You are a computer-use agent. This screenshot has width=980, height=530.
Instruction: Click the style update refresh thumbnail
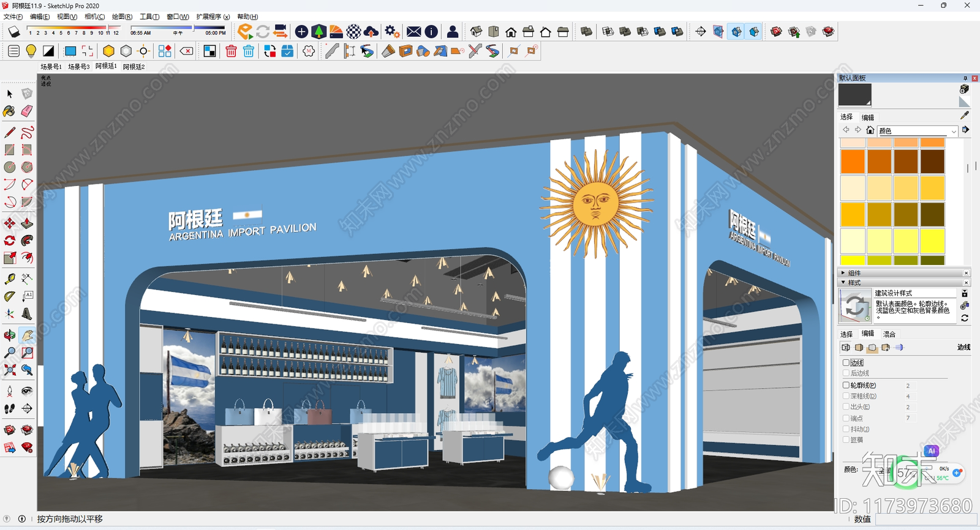point(854,305)
